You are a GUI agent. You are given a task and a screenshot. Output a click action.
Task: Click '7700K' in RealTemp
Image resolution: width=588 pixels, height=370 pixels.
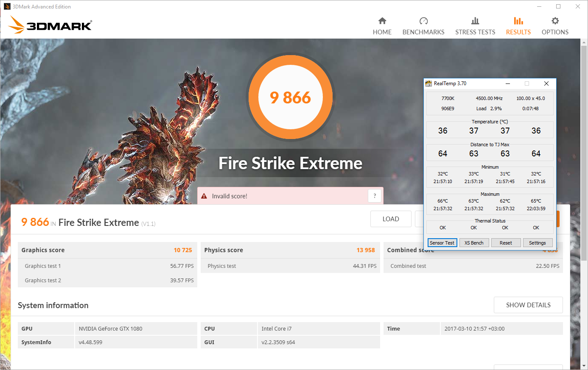click(448, 98)
